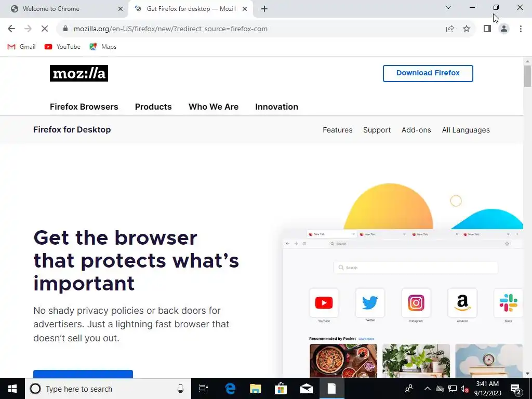Open the All Languages link
The width and height of the screenshot is (532, 399).
[466, 130]
